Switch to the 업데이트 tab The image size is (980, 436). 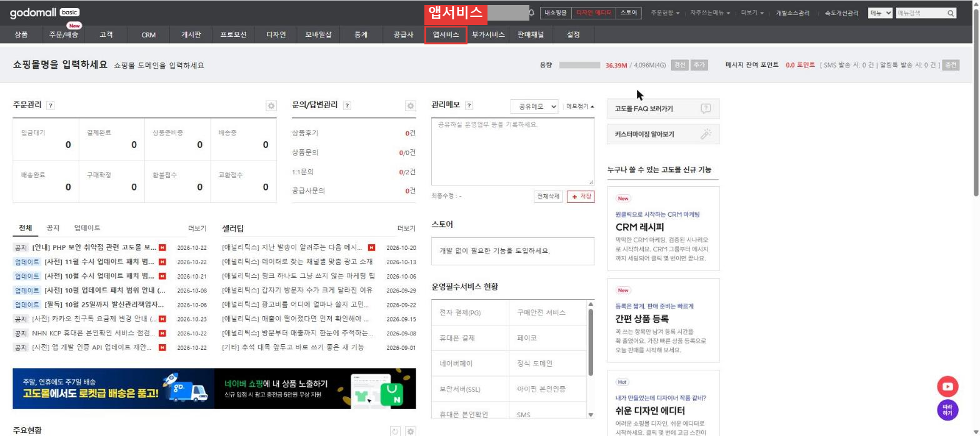(87, 228)
